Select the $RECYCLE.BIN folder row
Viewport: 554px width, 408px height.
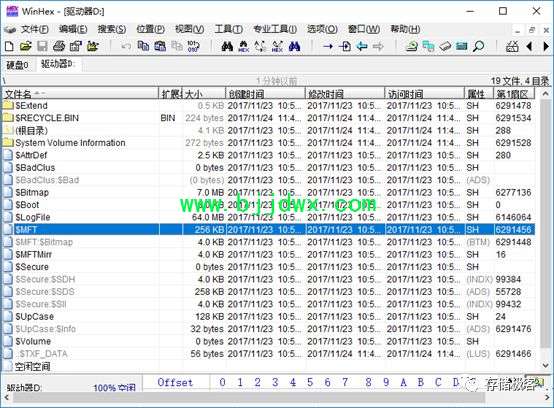click(269, 118)
